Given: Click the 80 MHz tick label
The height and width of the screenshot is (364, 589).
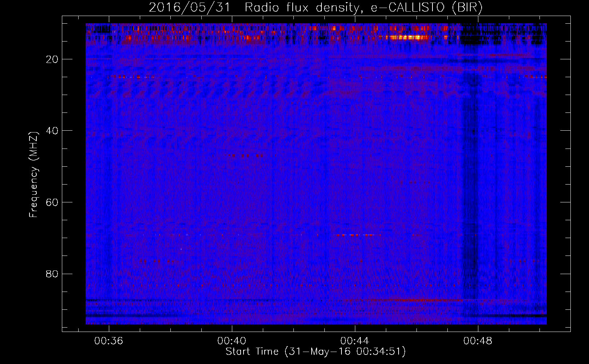Looking at the screenshot, I should [x=52, y=274].
